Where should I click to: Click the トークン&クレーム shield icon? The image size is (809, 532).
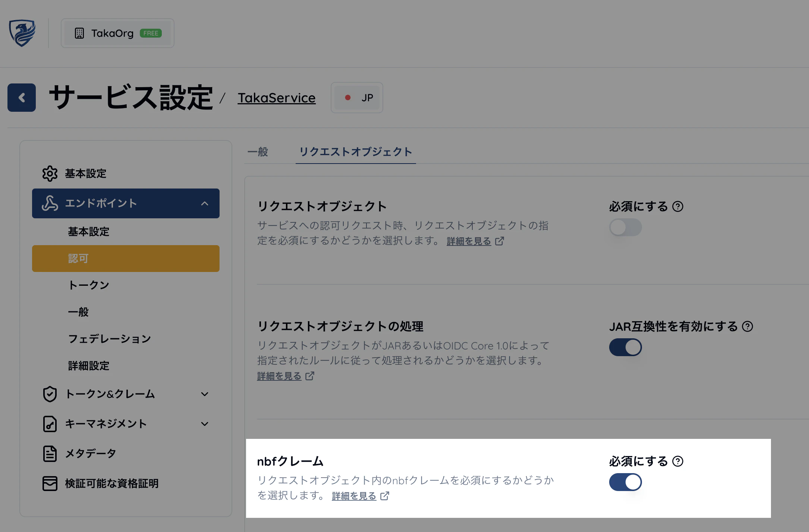[x=50, y=394]
